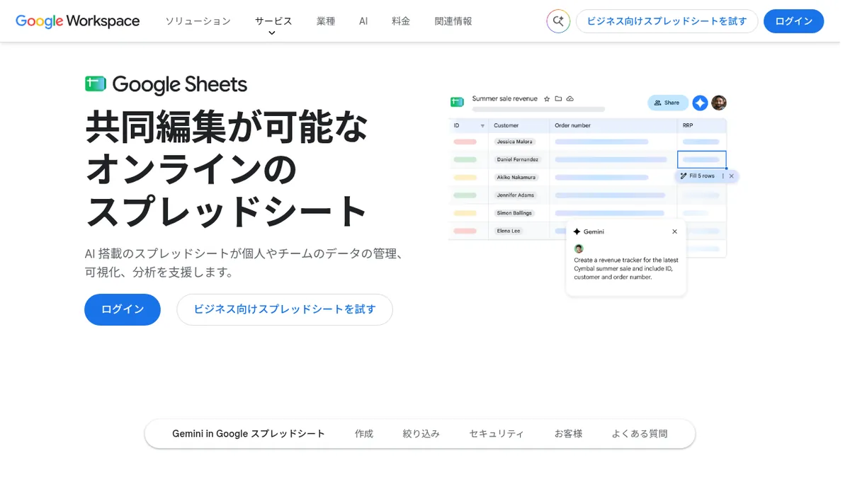The image size is (850, 504).
Task: Click the selected RRP cell with blue outline
Action: point(702,159)
